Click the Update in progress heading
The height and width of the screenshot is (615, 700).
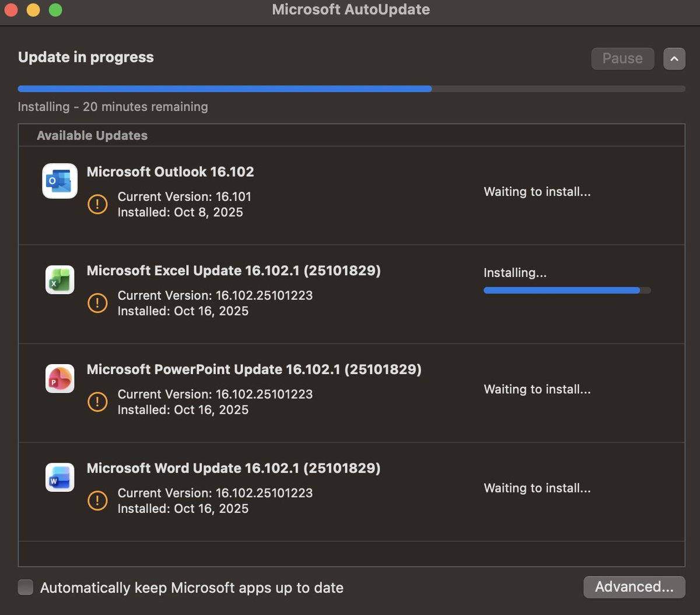[x=86, y=57]
